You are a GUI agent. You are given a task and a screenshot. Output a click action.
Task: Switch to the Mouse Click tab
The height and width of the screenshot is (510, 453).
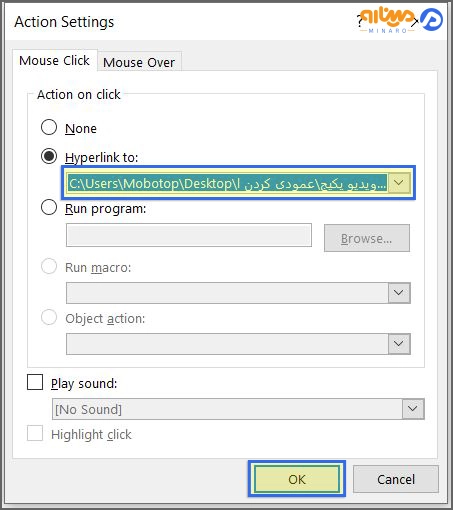click(x=55, y=60)
